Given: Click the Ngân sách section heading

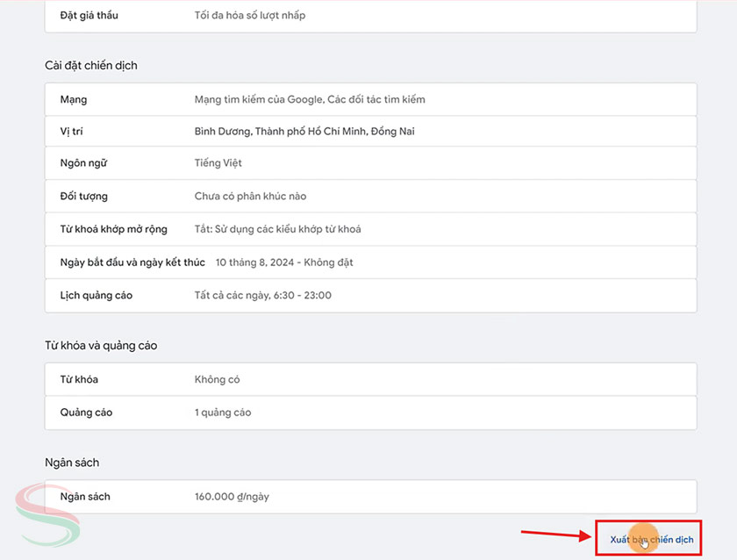Looking at the screenshot, I should click(72, 463).
